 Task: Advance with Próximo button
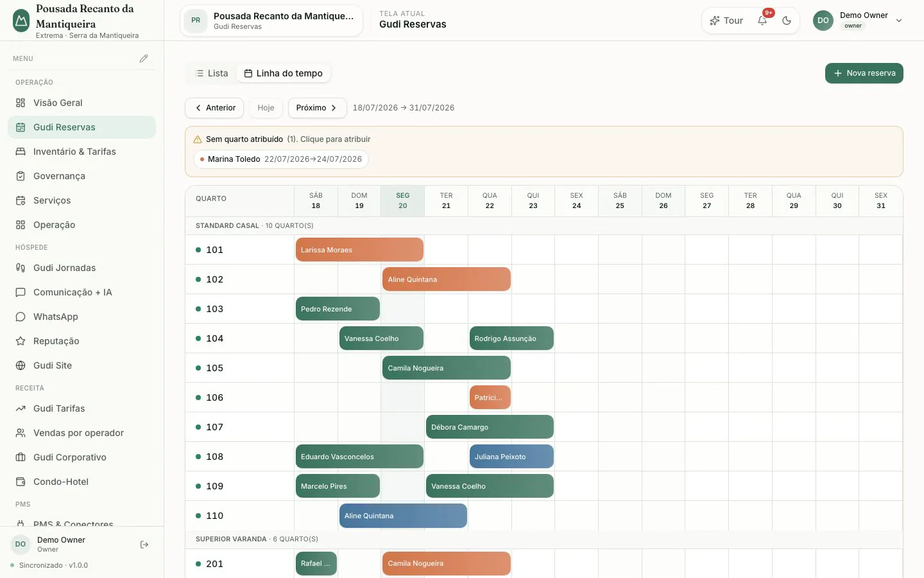tap(317, 108)
